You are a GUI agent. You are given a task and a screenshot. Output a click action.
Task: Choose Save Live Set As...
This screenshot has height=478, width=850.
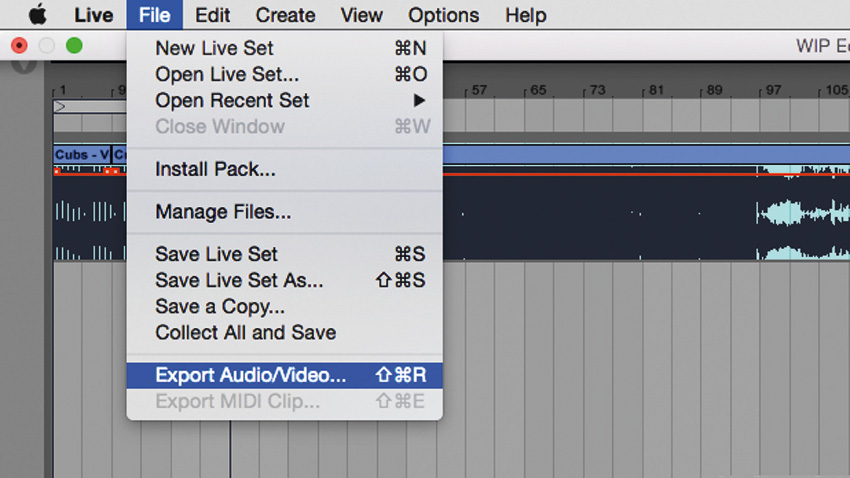(x=239, y=281)
